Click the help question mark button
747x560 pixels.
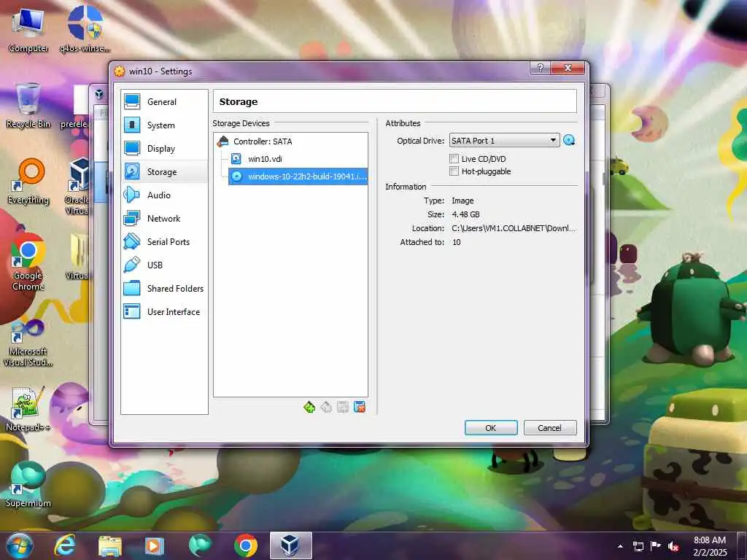[x=541, y=68]
